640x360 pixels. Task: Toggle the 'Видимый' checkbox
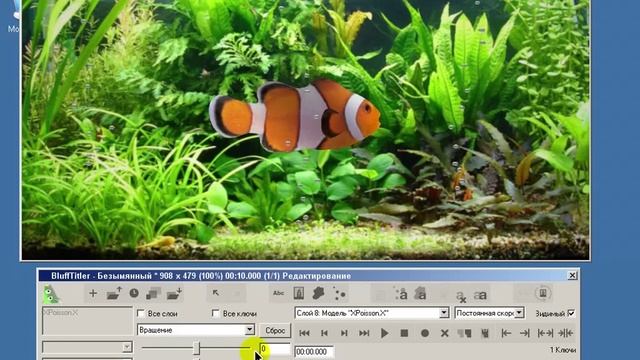coord(571,313)
